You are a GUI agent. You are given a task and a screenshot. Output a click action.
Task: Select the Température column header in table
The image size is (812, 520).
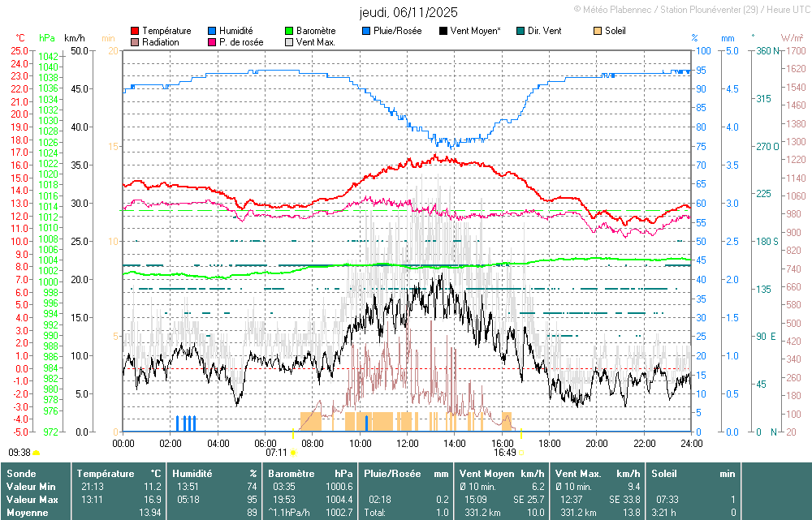(118, 472)
